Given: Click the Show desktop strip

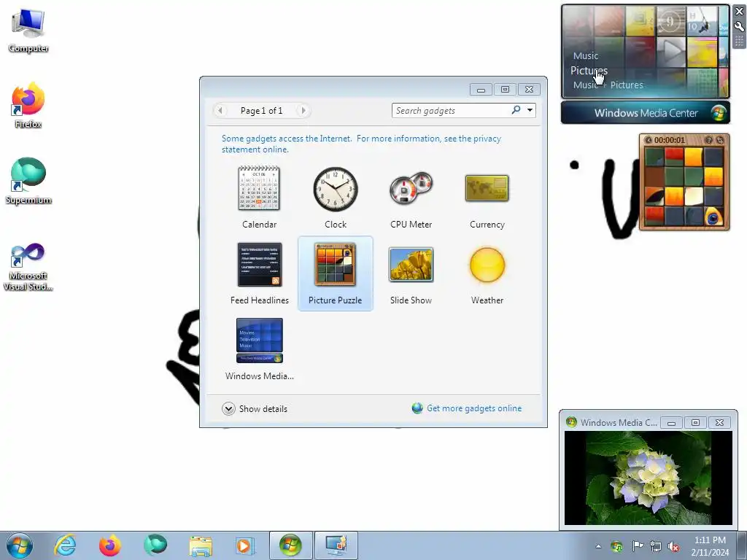Looking at the screenshot, I should [x=742, y=545].
